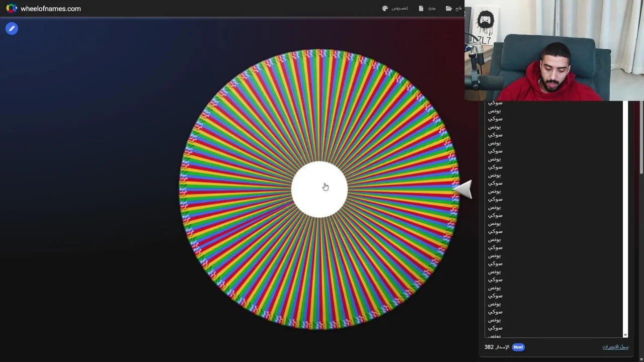Screen dimensions: 644x362
Task: Click the wheelofnames colorful logo icon
Action: point(11,9)
